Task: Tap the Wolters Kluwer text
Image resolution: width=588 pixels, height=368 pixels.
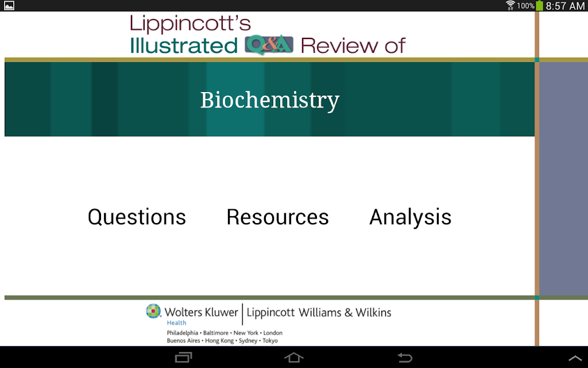Action: tap(202, 312)
